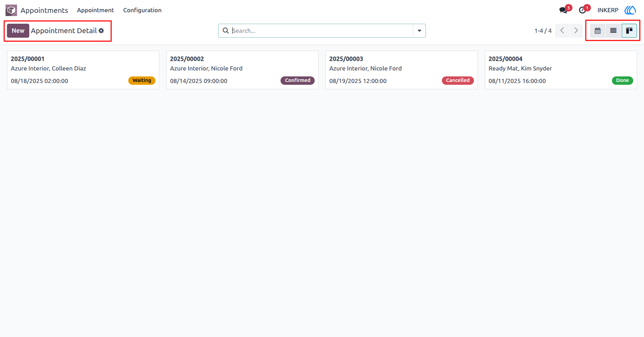
Task: Click the Confirmed status badge
Action: (x=298, y=80)
